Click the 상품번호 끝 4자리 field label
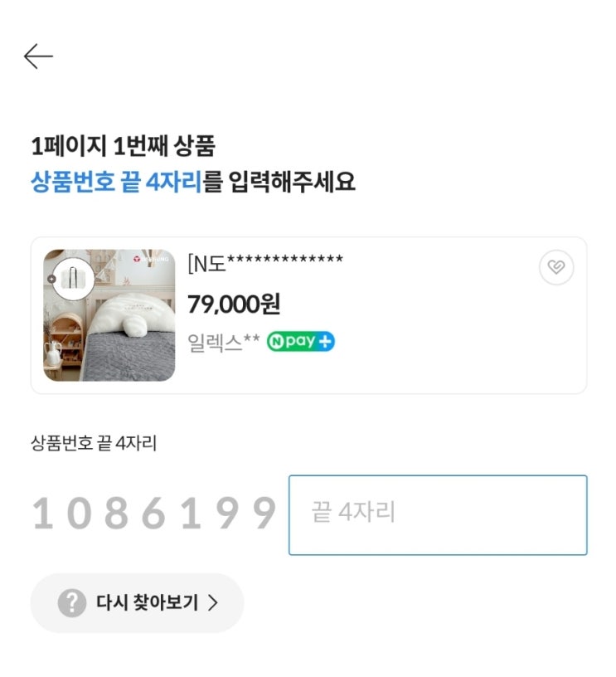616x677 pixels. pyautogui.click(x=94, y=443)
